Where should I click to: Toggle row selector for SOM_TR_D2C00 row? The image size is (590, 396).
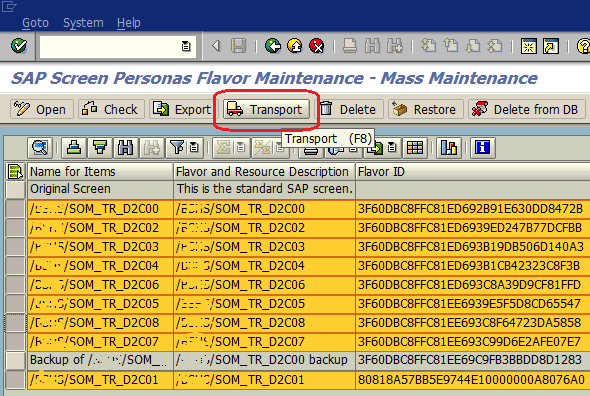15,209
